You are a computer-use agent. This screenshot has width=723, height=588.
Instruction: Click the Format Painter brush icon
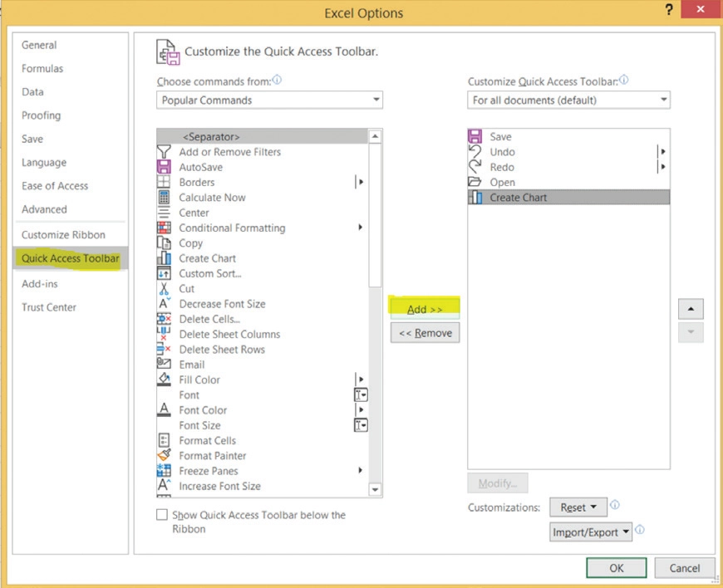pyautogui.click(x=164, y=455)
